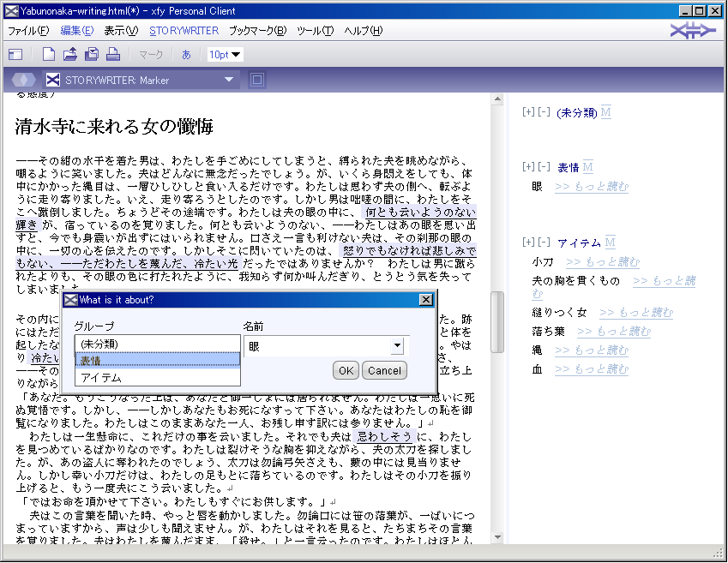The width and height of the screenshot is (728, 563).
Task: Open the ヘルプ(H) menu
Action: (x=363, y=31)
